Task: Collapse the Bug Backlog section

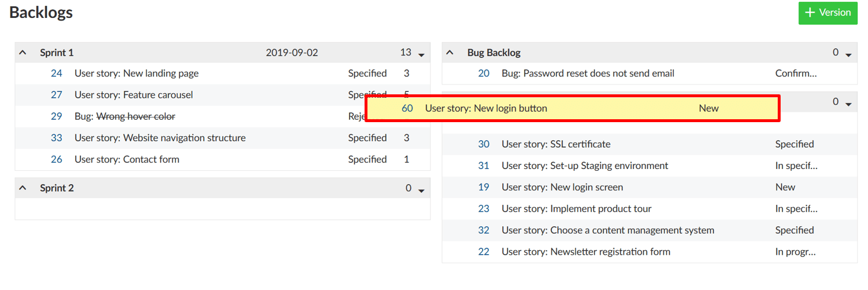Action: 451,53
